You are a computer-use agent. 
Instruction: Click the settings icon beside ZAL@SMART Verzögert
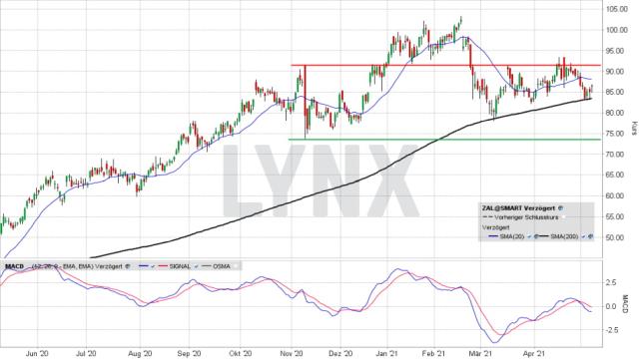point(561,208)
